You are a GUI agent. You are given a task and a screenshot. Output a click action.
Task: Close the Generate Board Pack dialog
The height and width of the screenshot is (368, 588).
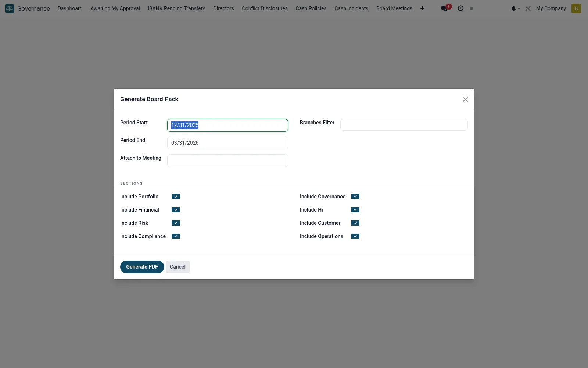pyautogui.click(x=465, y=99)
